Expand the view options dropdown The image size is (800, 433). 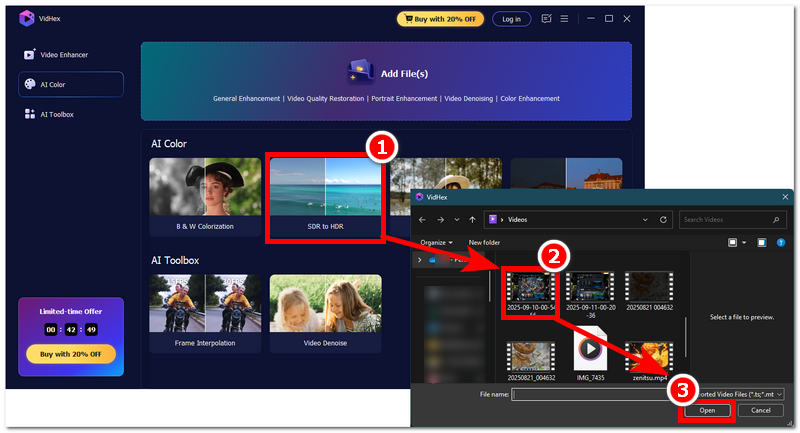743,242
